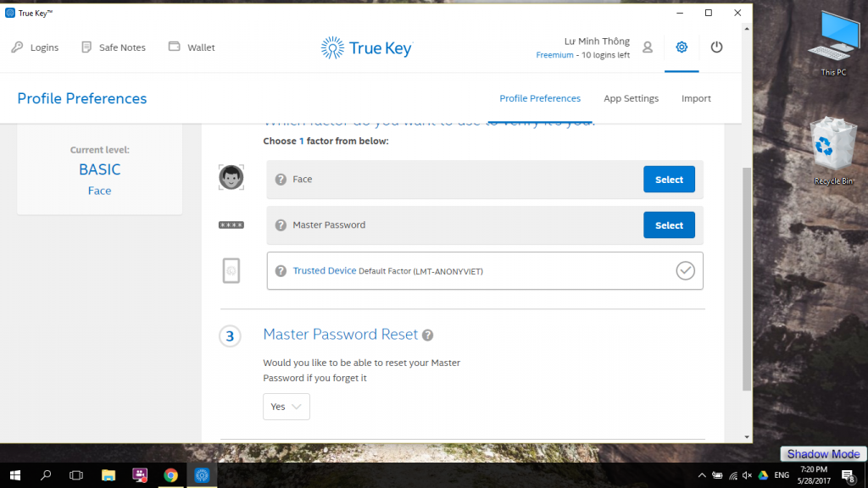Open the Wallet section
This screenshot has height=488, width=868.
point(191,47)
